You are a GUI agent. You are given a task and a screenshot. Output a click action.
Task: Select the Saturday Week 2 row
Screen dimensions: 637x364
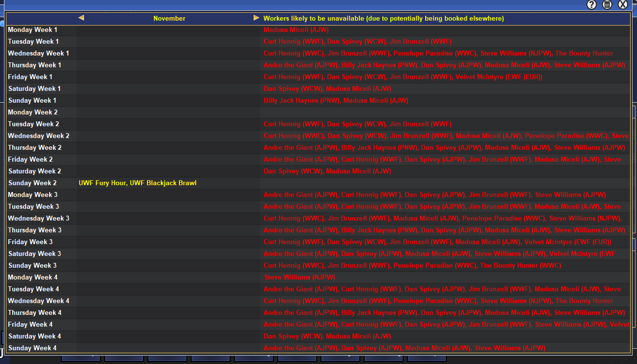[318, 171]
